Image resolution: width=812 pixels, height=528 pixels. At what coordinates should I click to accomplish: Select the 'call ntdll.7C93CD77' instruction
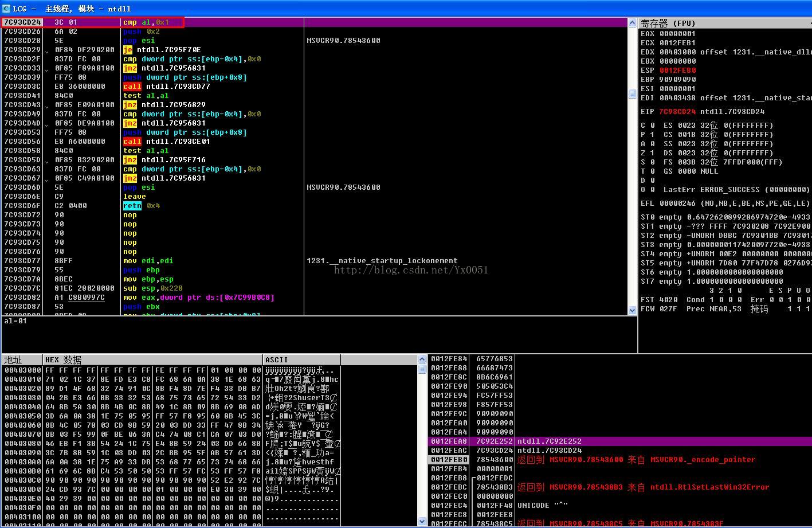pos(167,87)
